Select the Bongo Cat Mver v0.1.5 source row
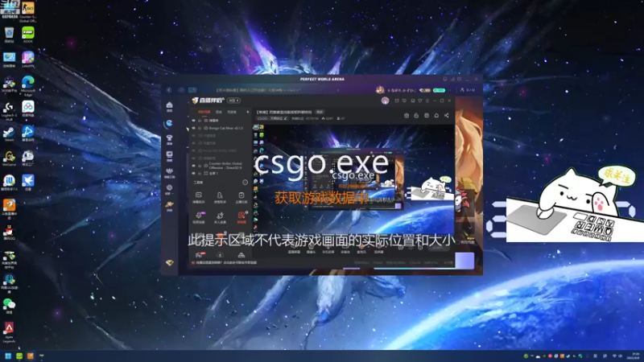Viewport: 644px width, 362px height. (222, 128)
